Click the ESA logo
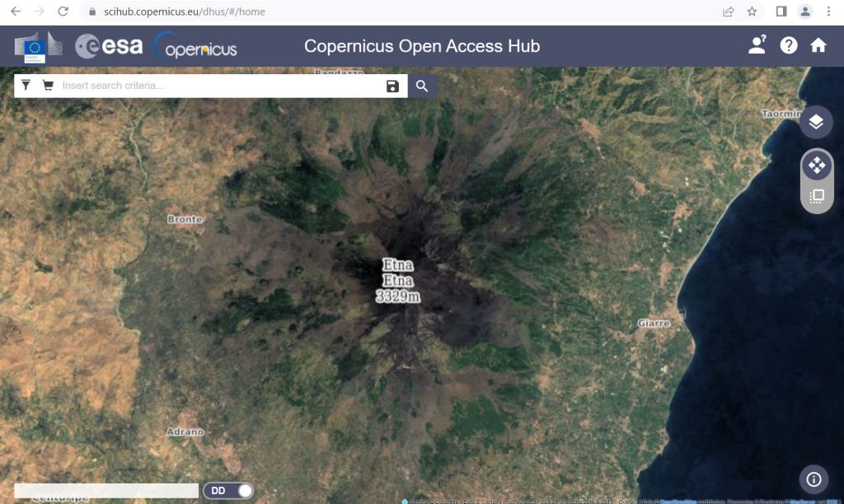844x504 pixels. point(109,46)
